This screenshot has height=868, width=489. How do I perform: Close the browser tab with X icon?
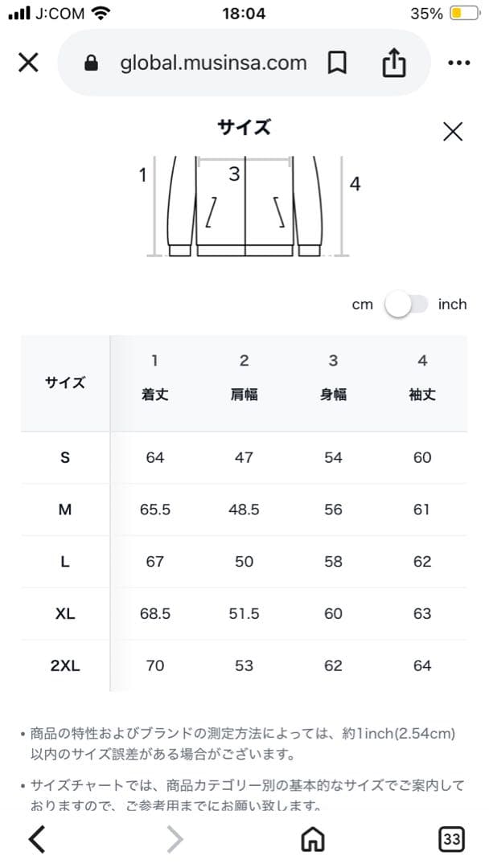pos(28,63)
